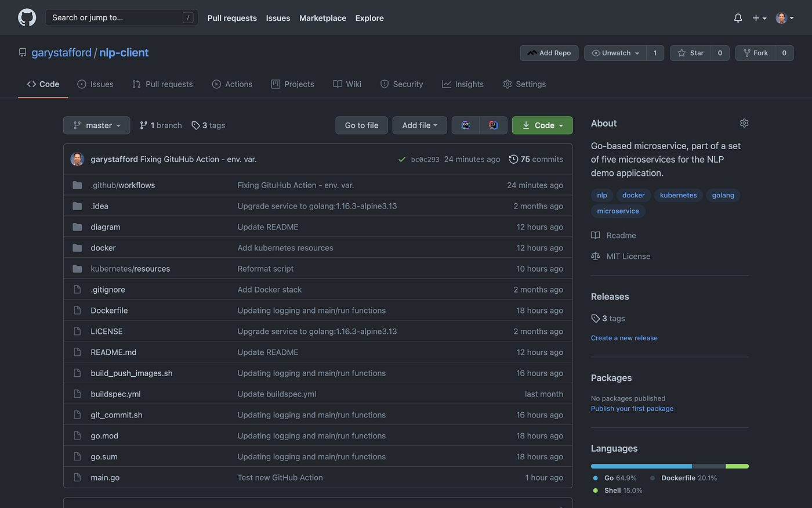Open the nlp-client repository link
812x508 pixels.
(124, 53)
